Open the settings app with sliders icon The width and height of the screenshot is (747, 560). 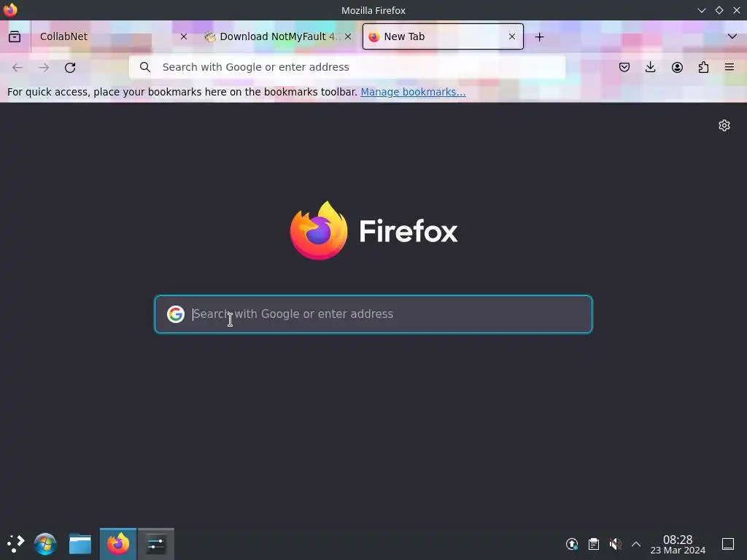(156, 544)
